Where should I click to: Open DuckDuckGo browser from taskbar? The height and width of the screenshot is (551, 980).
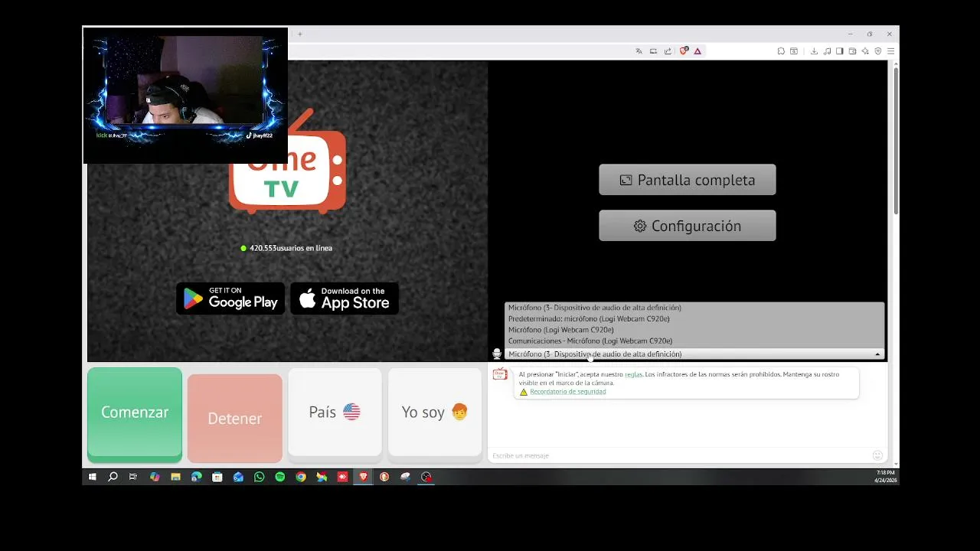384,477
